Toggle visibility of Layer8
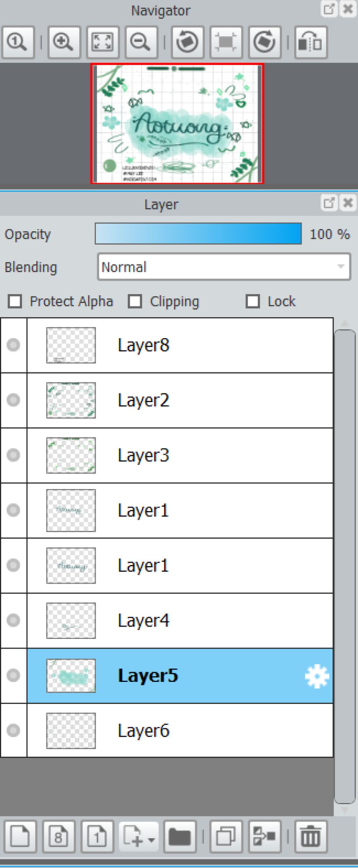 tap(13, 345)
